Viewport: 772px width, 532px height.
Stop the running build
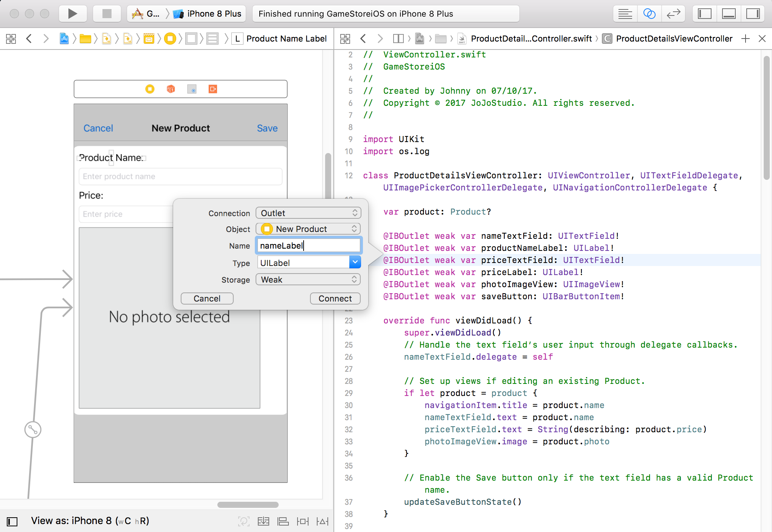coord(107,14)
